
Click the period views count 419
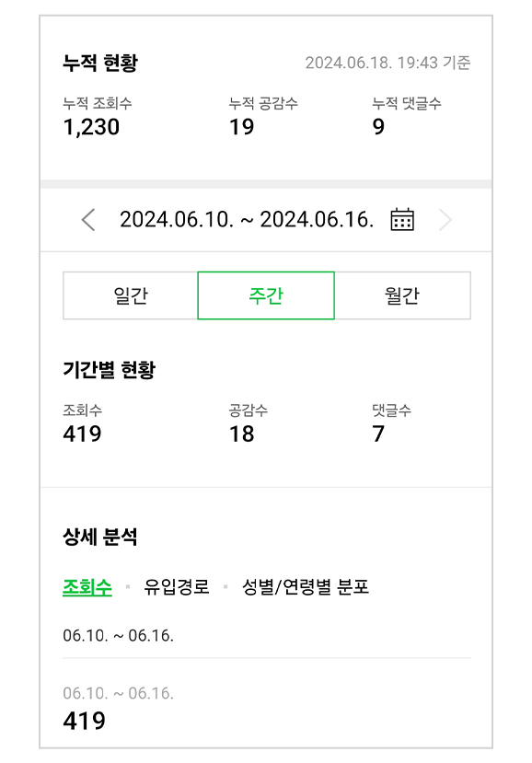pyautogui.click(x=82, y=434)
